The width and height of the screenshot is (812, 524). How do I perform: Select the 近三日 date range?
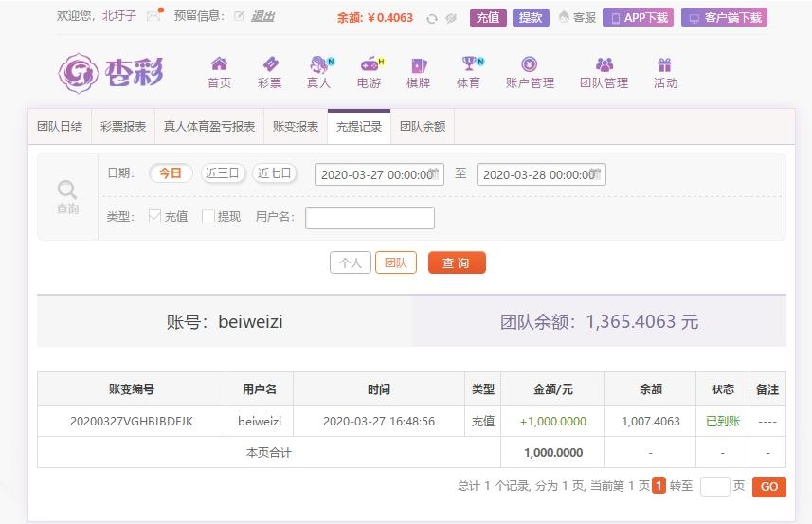pyautogui.click(x=223, y=173)
